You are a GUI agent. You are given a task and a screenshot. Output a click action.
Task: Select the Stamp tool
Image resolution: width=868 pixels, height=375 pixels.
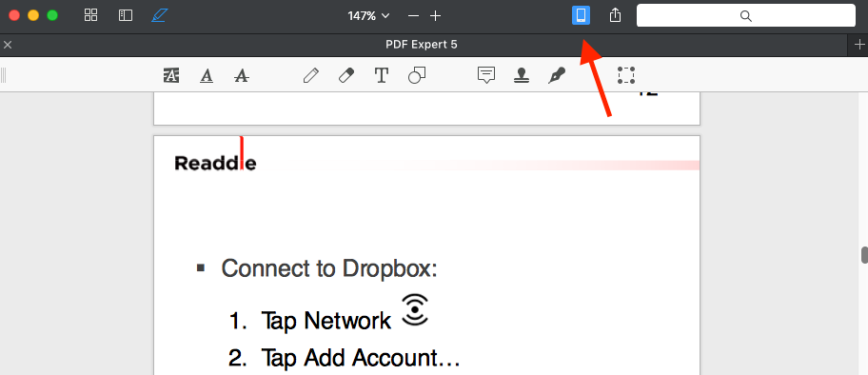[x=521, y=75]
